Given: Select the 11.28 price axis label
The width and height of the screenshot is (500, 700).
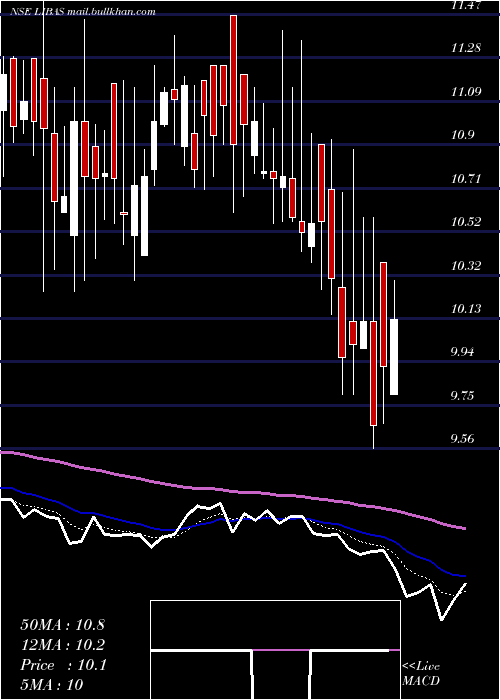Looking at the screenshot, I should (x=466, y=48).
